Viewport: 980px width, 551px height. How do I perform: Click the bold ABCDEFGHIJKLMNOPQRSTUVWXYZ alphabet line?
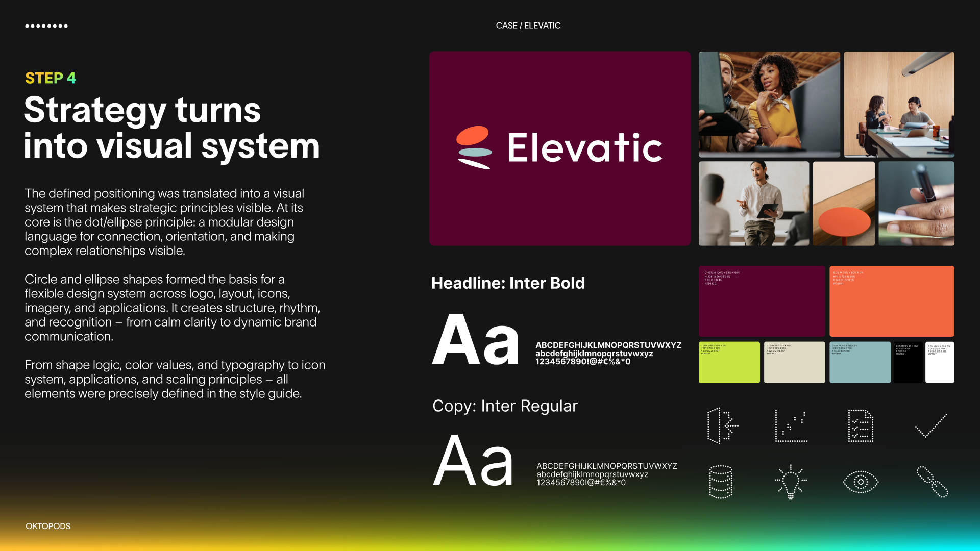coord(608,345)
